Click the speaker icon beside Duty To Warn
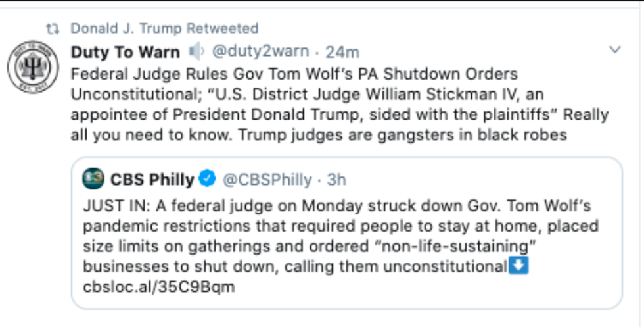The height and width of the screenshot is (327, 644). click(196, 51)
